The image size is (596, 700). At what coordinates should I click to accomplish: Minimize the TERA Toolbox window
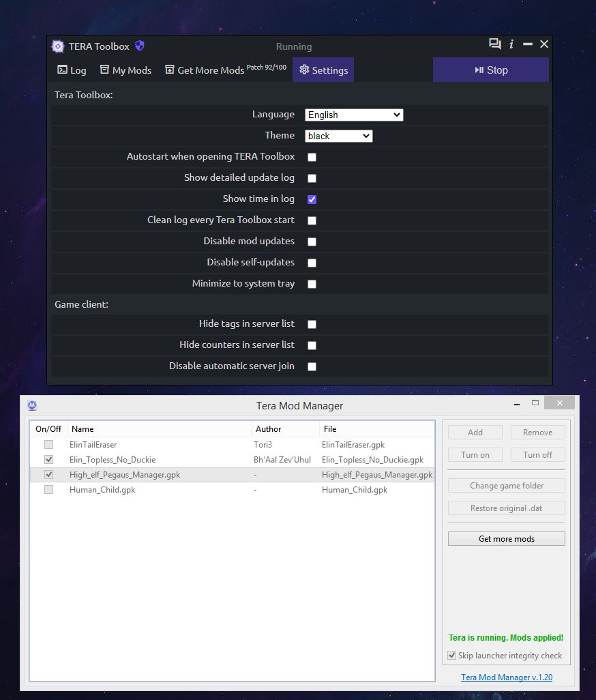pos(528,44)
